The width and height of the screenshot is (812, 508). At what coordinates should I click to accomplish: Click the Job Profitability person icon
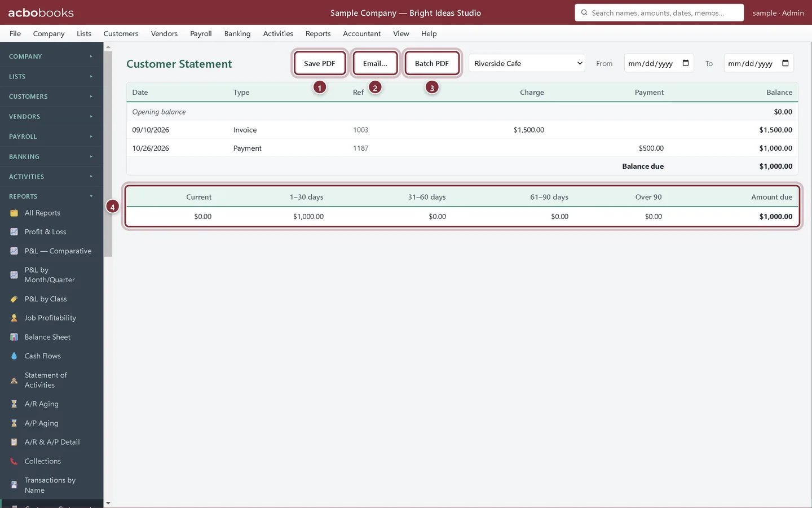pyautogui.click(x=14, y=318)
